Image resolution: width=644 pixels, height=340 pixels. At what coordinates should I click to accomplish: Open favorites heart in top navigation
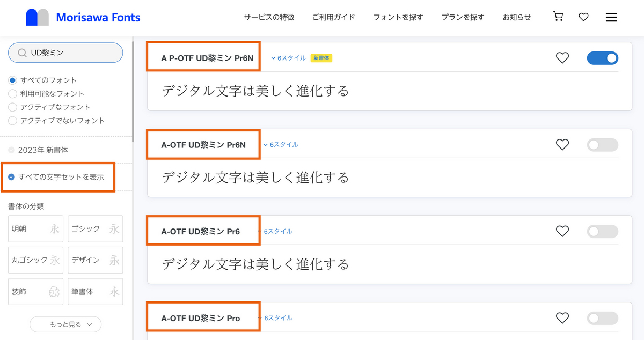click(583, 17)
